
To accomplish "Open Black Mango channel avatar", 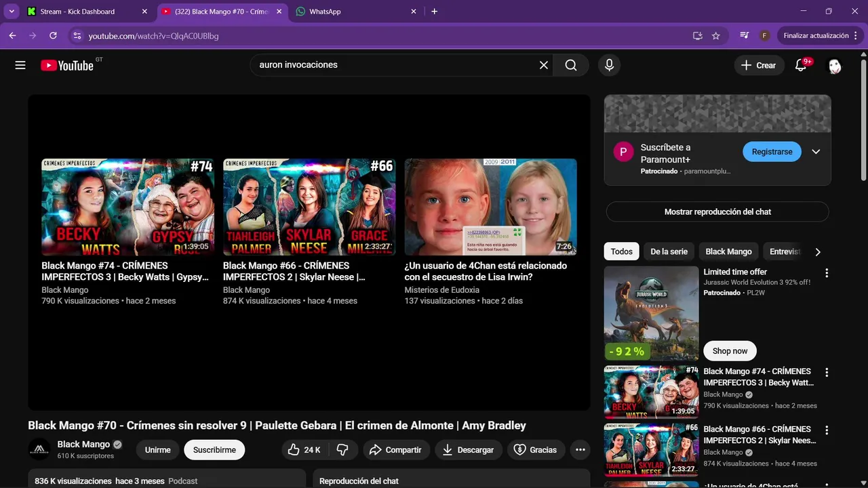I will 39,449.
